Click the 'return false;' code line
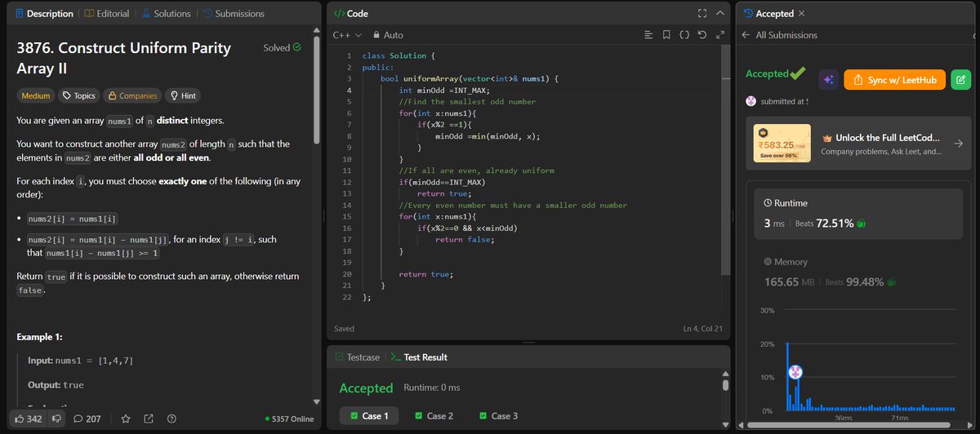This screenshot has width=980, height=434. (465, 239)
